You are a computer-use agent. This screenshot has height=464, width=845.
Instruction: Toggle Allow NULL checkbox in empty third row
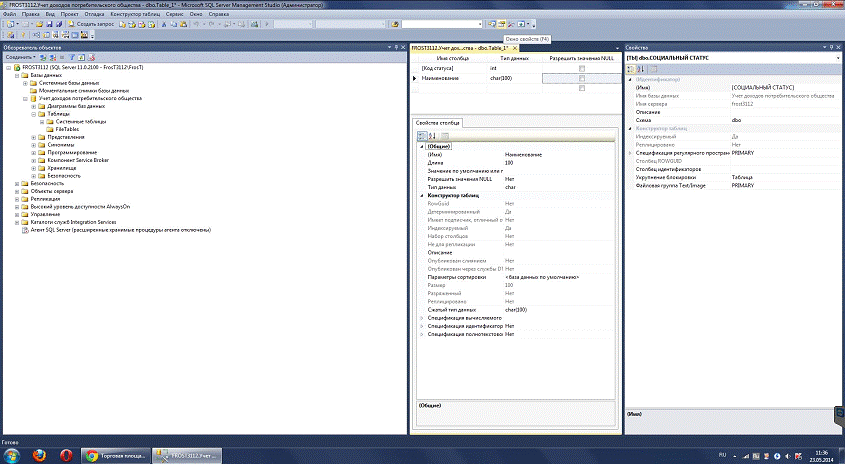[x=581, y=88]
